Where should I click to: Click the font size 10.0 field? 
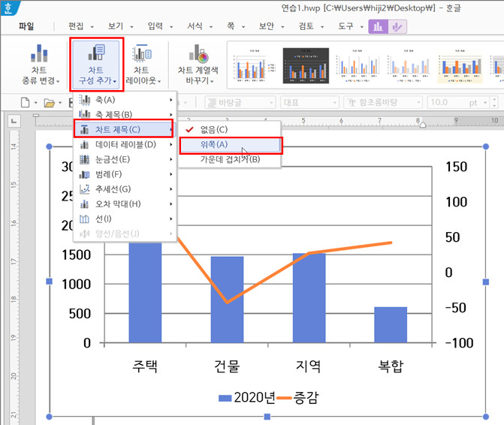448,102
